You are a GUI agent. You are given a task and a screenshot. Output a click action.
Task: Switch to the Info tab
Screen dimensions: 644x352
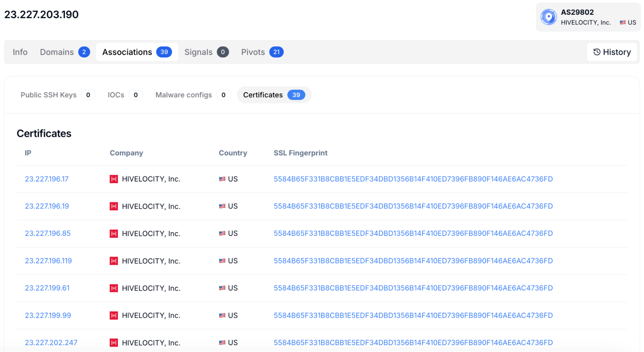click(20, 52)
